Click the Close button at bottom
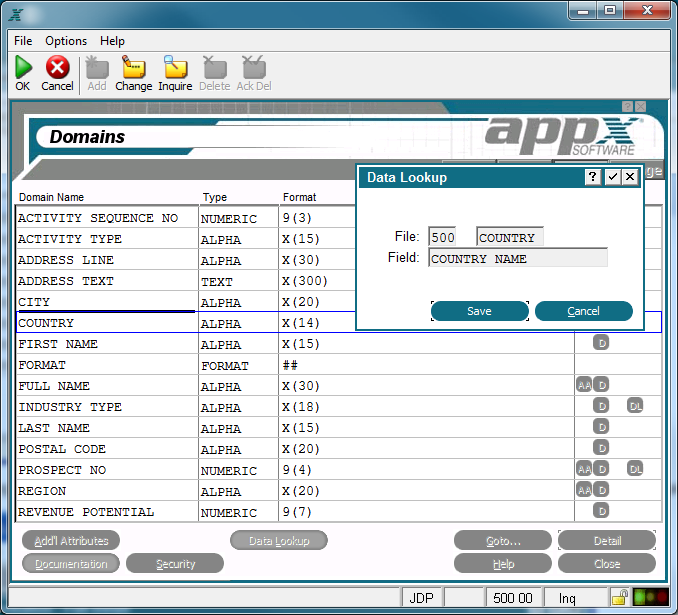 click(x=607, y=564)
